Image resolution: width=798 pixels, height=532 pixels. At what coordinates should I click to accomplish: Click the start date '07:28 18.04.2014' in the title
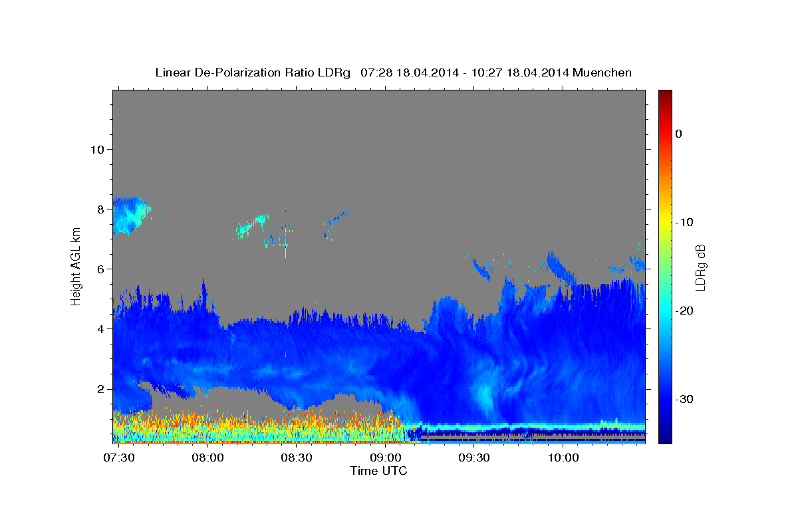point(408,72)
